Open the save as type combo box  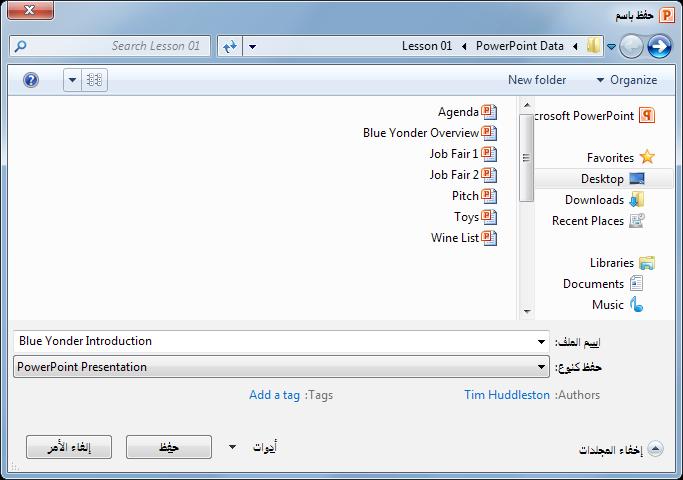pyautogui.click(x=281, y=367)
